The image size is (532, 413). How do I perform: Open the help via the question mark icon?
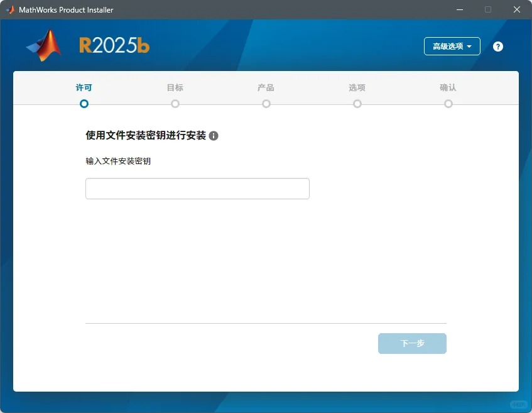tap(497, 46)
